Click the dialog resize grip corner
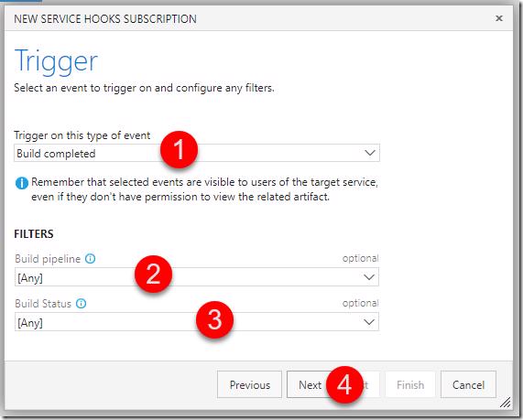Screen dimensions: 523x420 [x=506, y=403]
